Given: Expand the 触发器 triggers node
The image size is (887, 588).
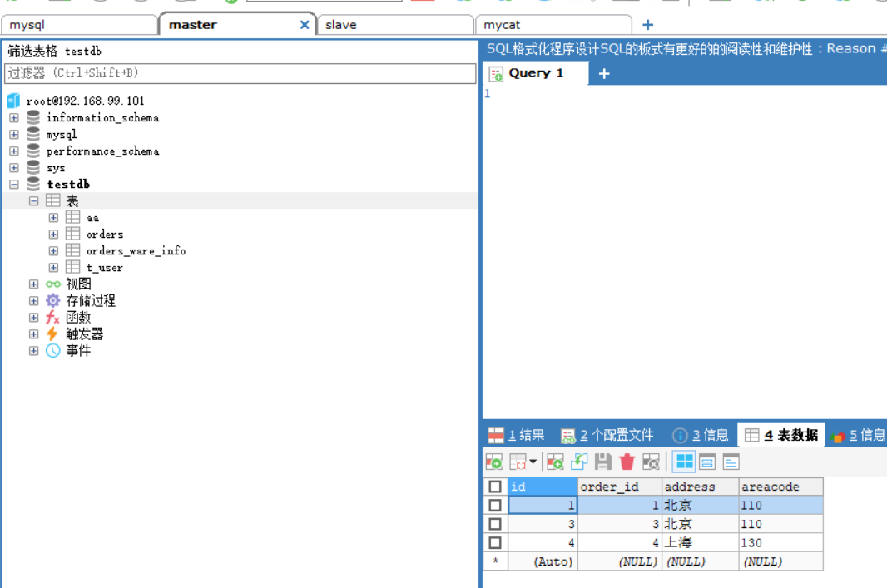Looking at the screenshot, I should [34, 334].
